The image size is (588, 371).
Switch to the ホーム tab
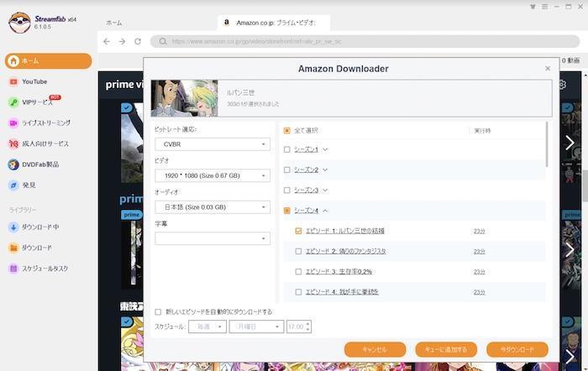tap(114, 23)
